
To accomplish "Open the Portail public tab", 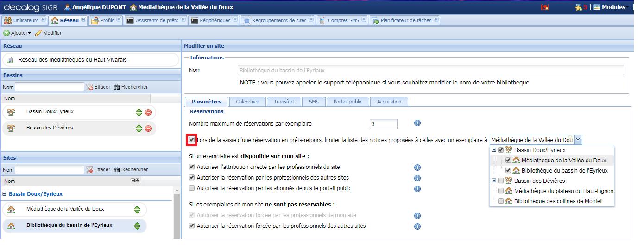I will pyautogui.click(x=347, y=102).
